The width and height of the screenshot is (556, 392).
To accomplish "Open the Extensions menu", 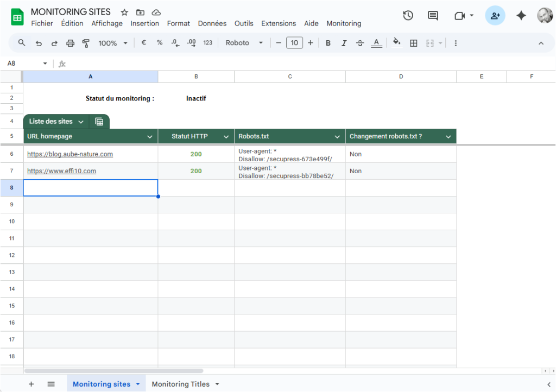I will (279, 23).
